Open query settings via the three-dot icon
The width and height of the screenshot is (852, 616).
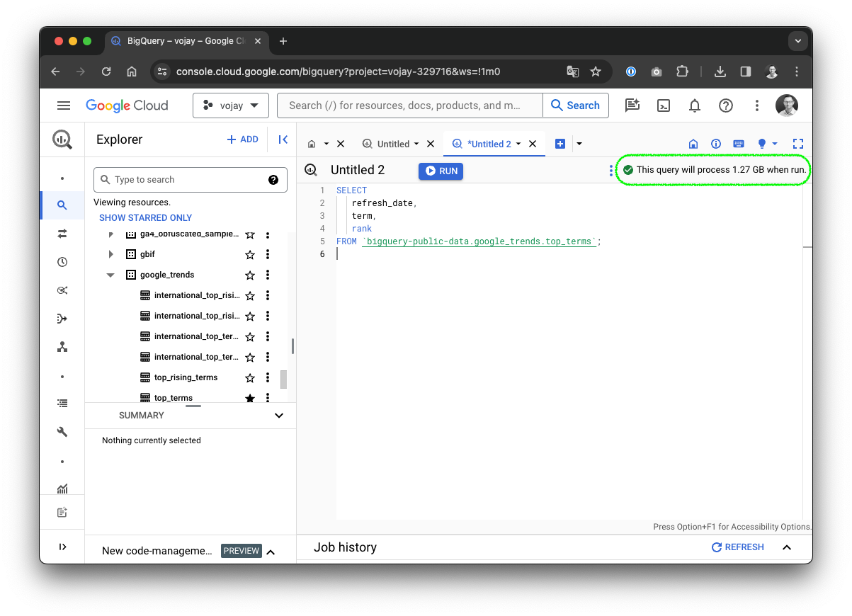(x=611, y=171)
